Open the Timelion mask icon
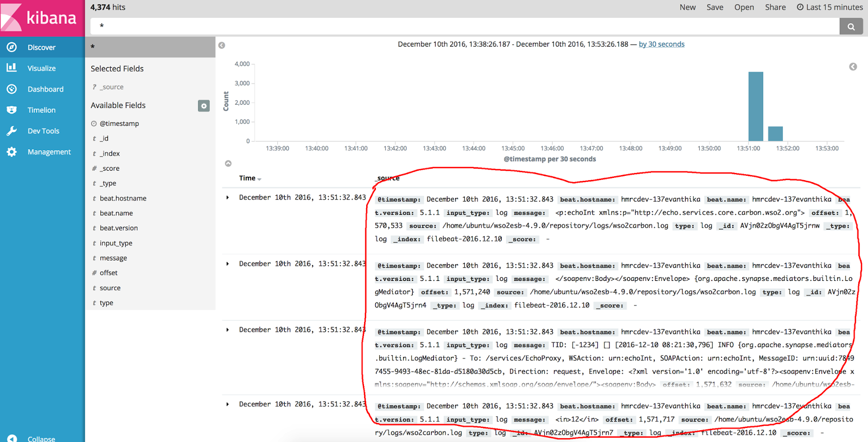Image resolution: width=868 pixels, height=442 pixels. pos(12,110)
